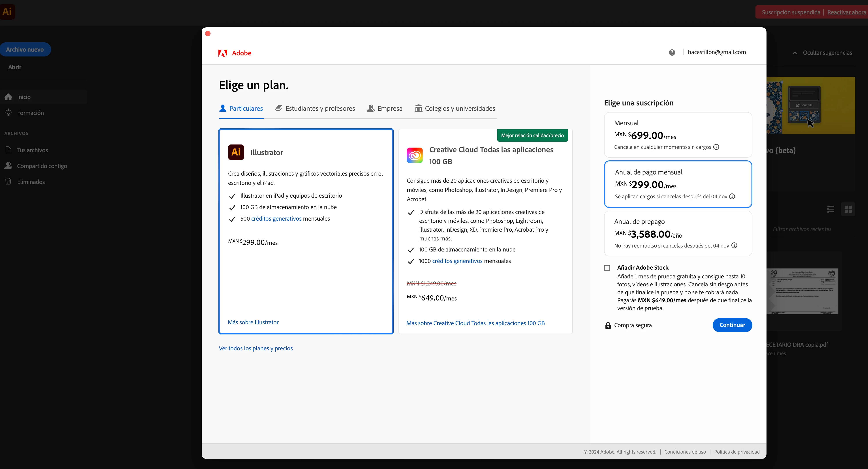This screenshot has width=868, height=469.
Task: Switch to list view of recent files
Action: click(830, 209)
